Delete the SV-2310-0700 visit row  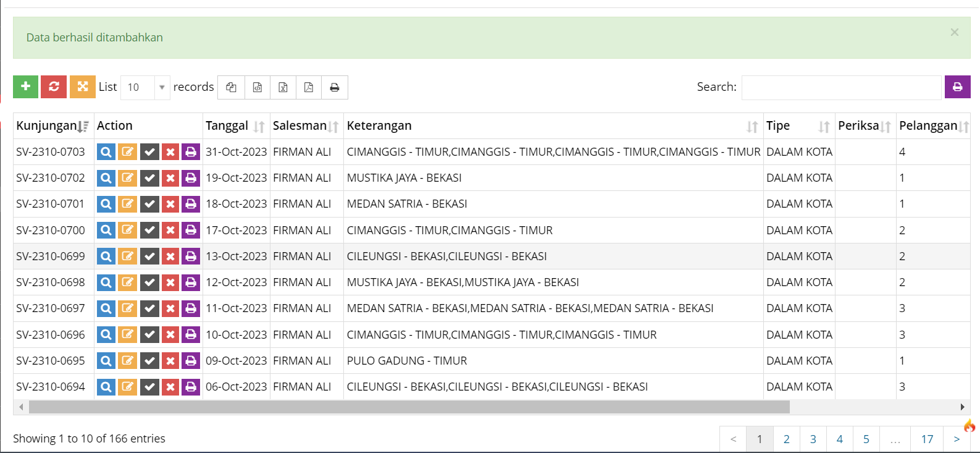pos(170,231)
